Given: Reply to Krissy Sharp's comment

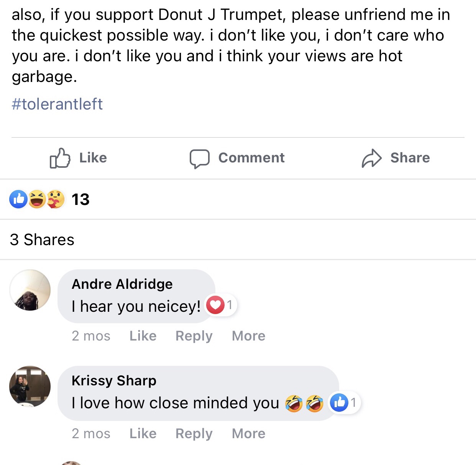Looking at the screenshot, I should 194,434.
